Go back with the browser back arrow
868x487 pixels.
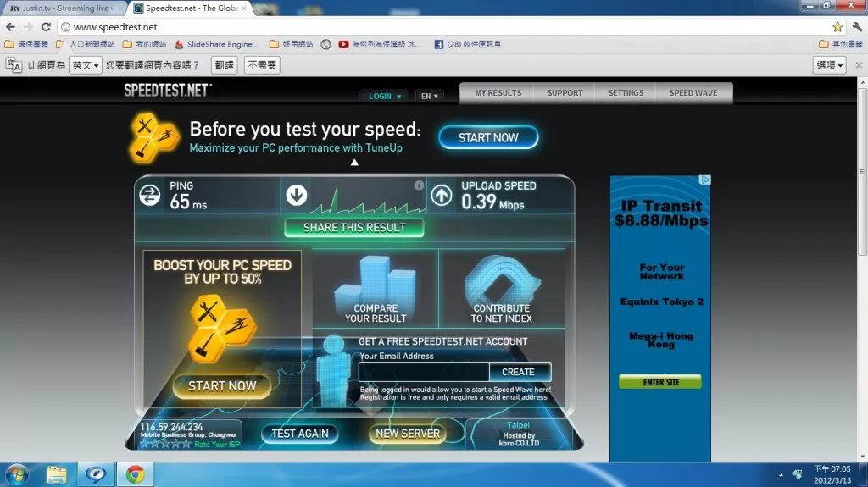point(10,26)
